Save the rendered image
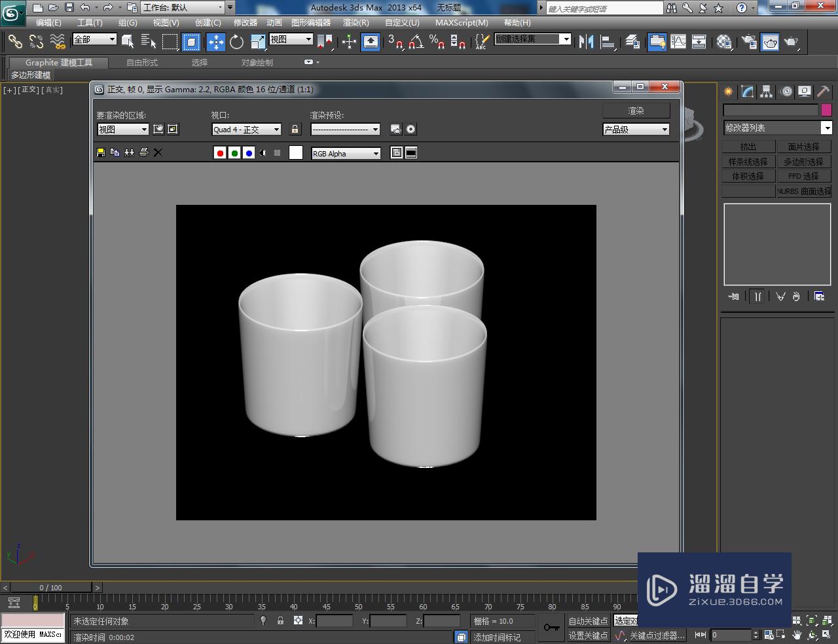The width and height of the screenshot is (838, 644). point(101,152)
